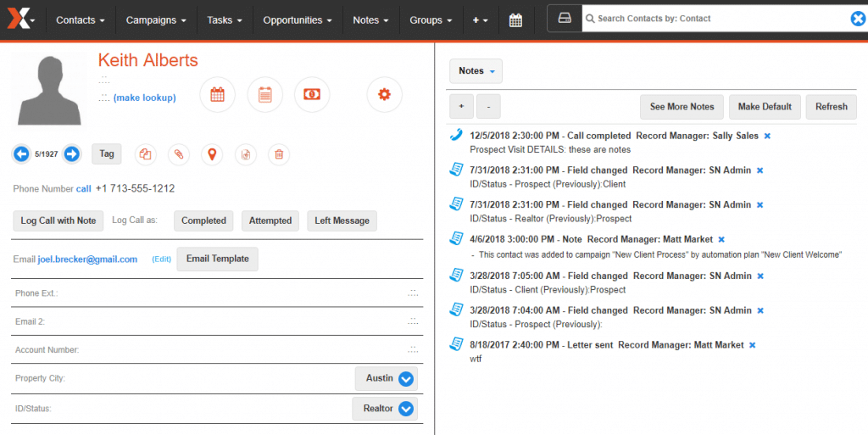The width and height of the screenshot is (868, 435).
Task: Click the paperclip attachment icon
Action: 178,154
